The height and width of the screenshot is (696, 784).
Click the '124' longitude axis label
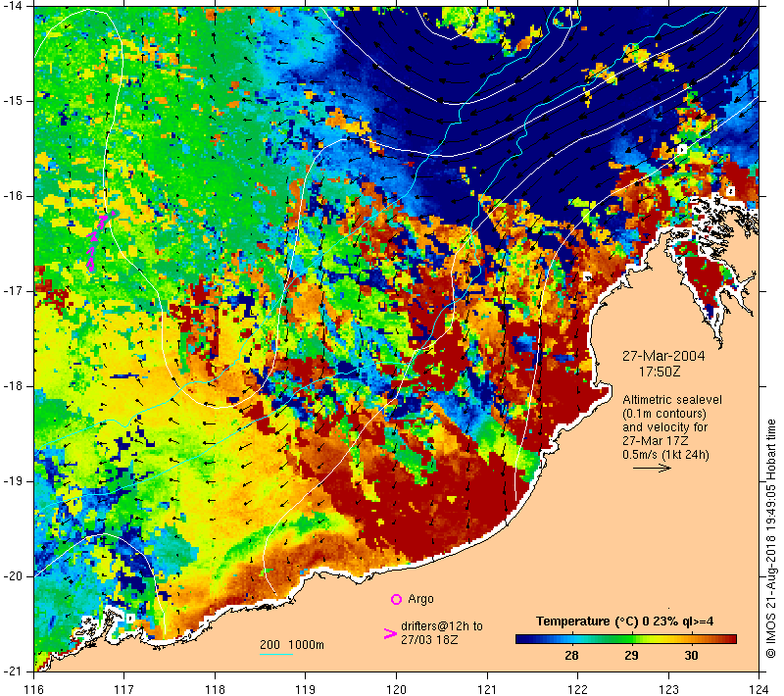[759, 689]
